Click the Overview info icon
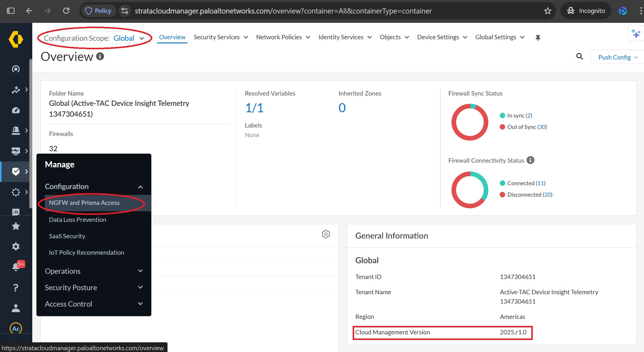 (100, 56)
